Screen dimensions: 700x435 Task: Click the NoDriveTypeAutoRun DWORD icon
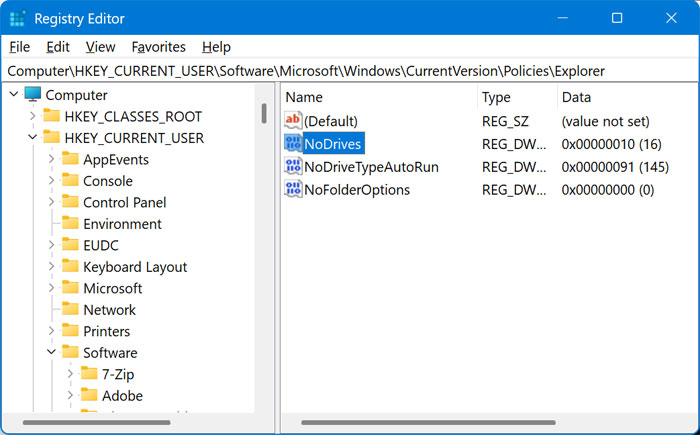point(293,166)
